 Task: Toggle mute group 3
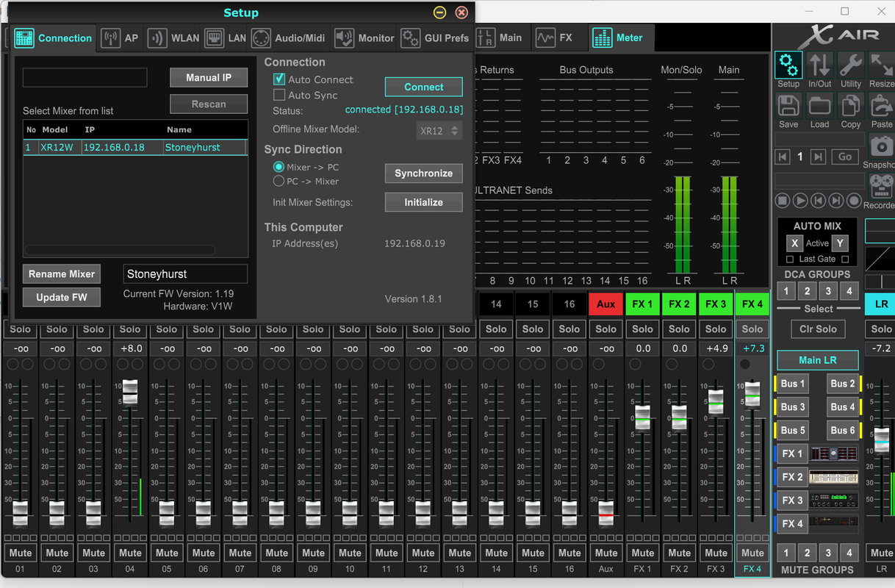click(828, 553)
